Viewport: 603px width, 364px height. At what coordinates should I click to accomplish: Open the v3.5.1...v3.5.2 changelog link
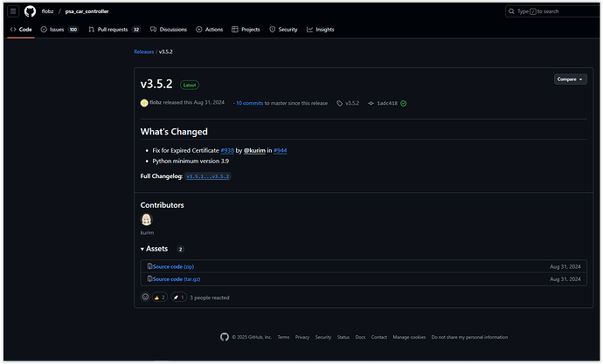[x=208, y=176]
